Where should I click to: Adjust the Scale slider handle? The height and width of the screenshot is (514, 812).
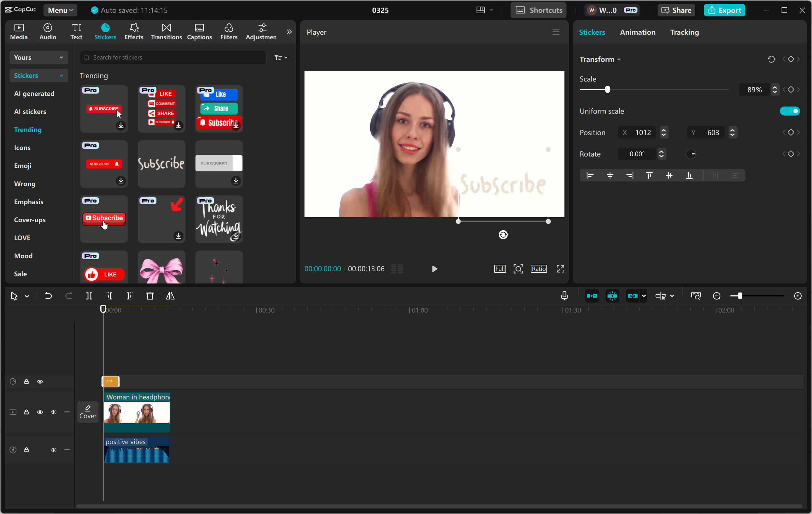pyautogui.click(x=608, y=90)
